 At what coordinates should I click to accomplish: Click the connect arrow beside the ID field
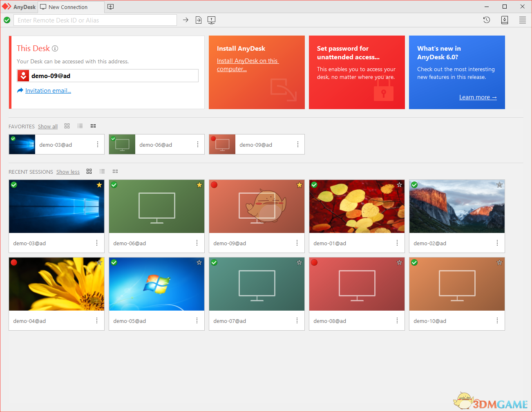186,20
